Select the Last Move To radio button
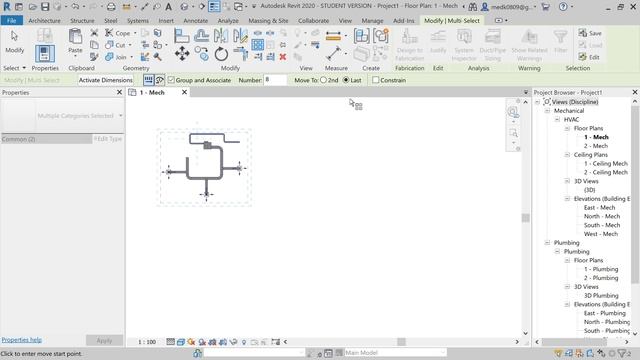The height and width of the screenshot is (360, 640). 346,80
